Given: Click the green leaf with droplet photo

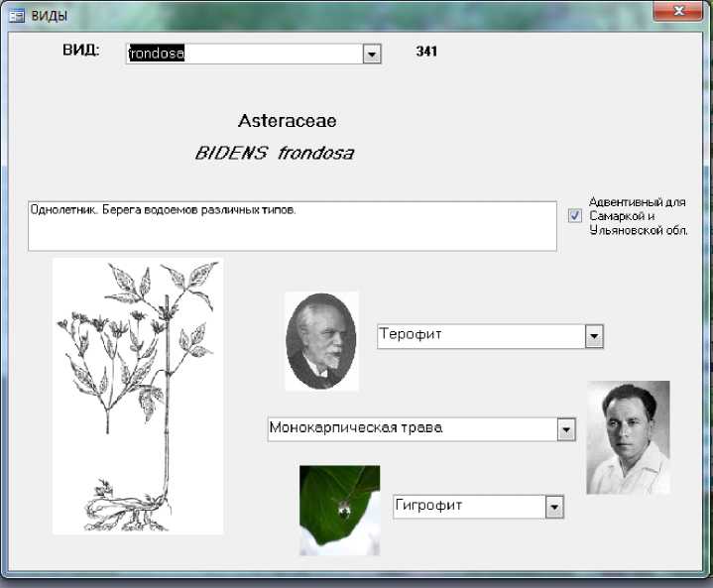Looking at the screenshot, I should pyautogui.click(x=340, y=511).
